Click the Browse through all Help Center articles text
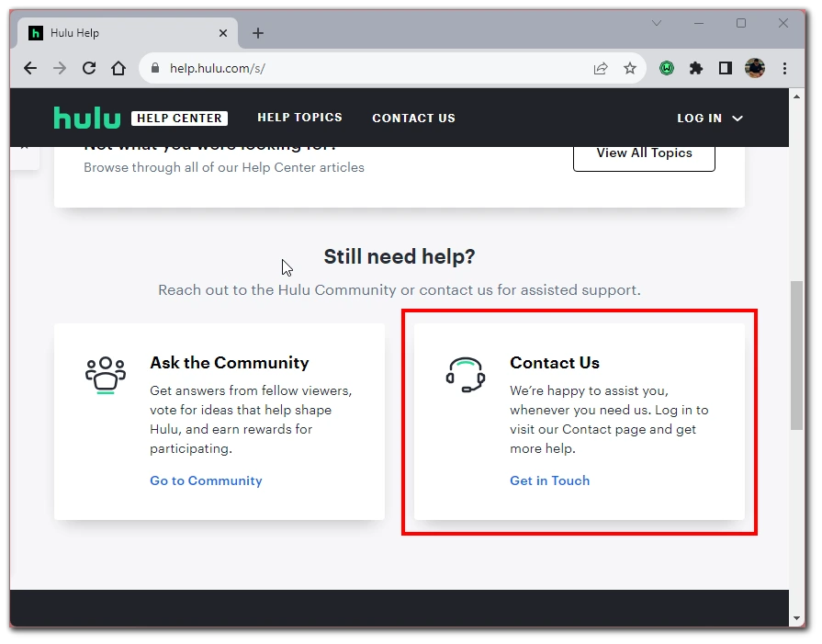 coord(224,167)
